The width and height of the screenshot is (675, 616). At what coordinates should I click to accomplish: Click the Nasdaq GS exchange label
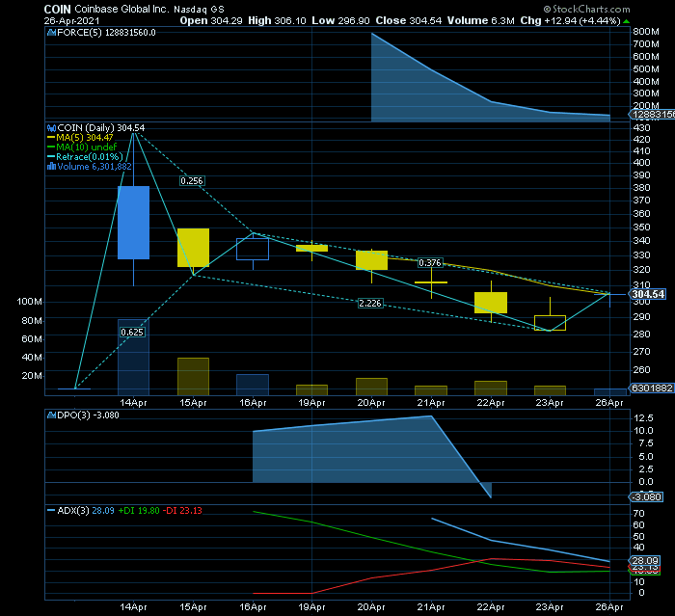(199, 9)
